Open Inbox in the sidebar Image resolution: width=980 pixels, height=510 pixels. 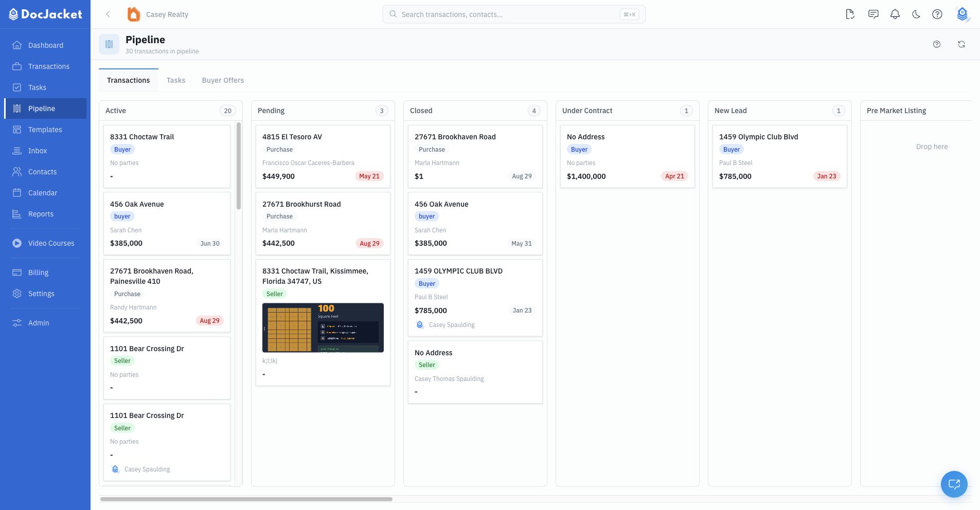click(x=45, y=151)
